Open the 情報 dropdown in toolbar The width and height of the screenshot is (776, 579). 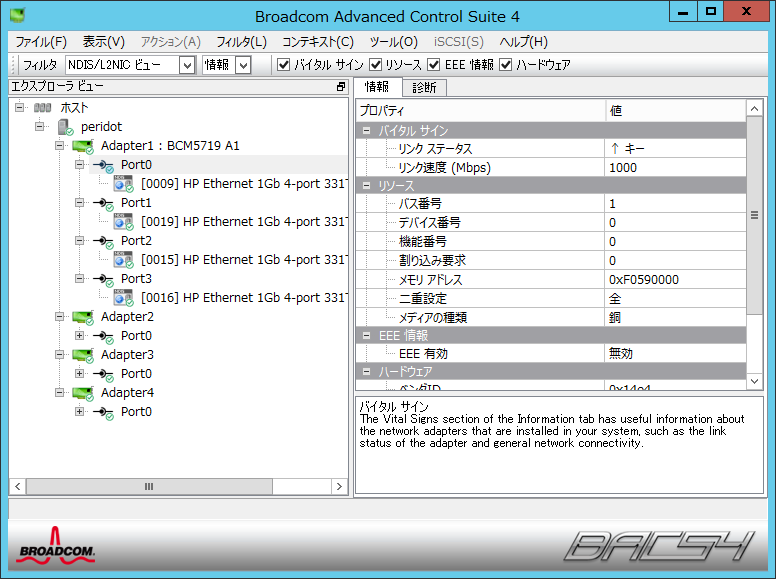click(243, 65)
